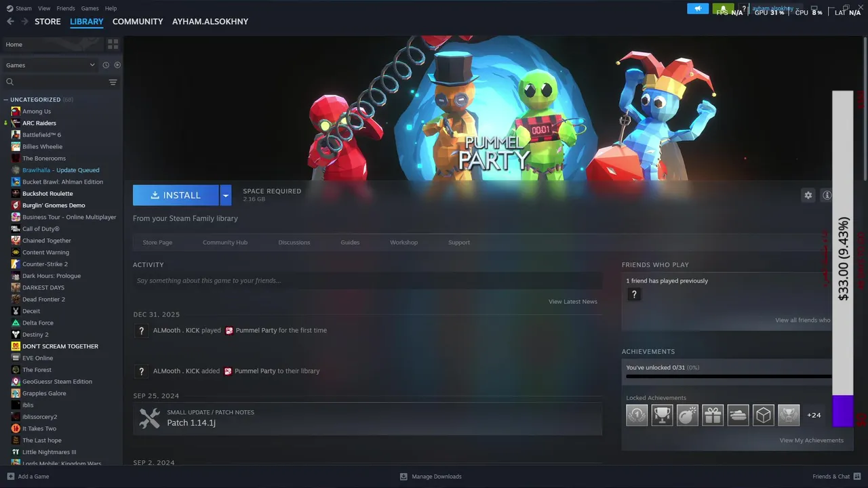Click the Battlefield 6 game icon
Image resolution: width=868 pixels, height=488 pixels.
click(x=16, y=135)
